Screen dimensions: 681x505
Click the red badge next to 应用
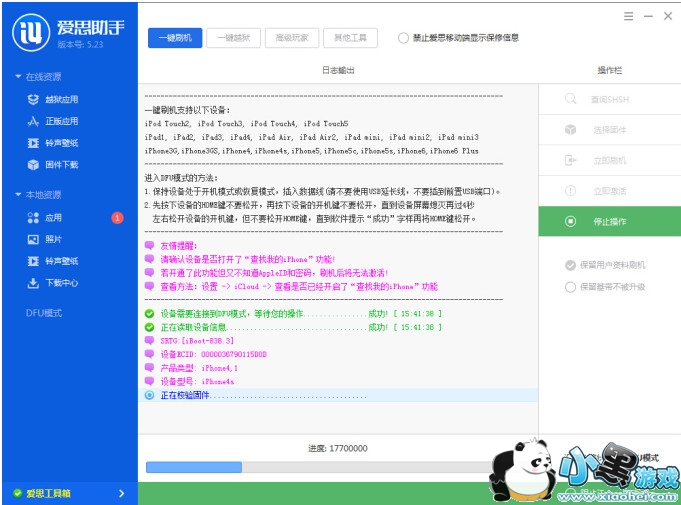[x=117, y=218]
